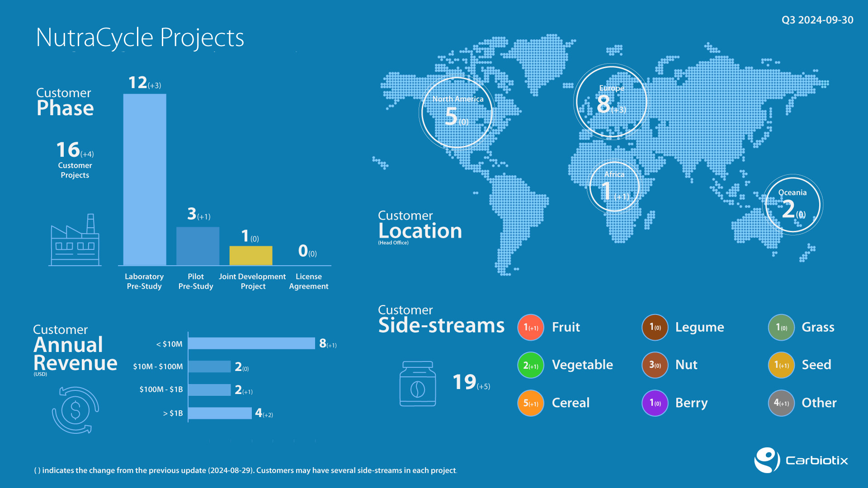The height and width of the screenshot is (488, 868).
Task: Click the Seed label text
Action: [816, 365]
